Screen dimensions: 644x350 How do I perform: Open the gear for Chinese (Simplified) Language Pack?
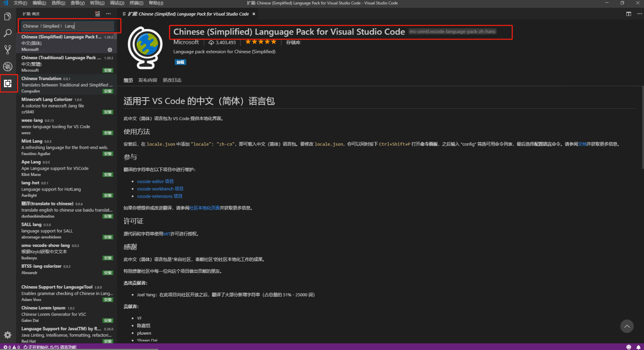coord(110,50)
